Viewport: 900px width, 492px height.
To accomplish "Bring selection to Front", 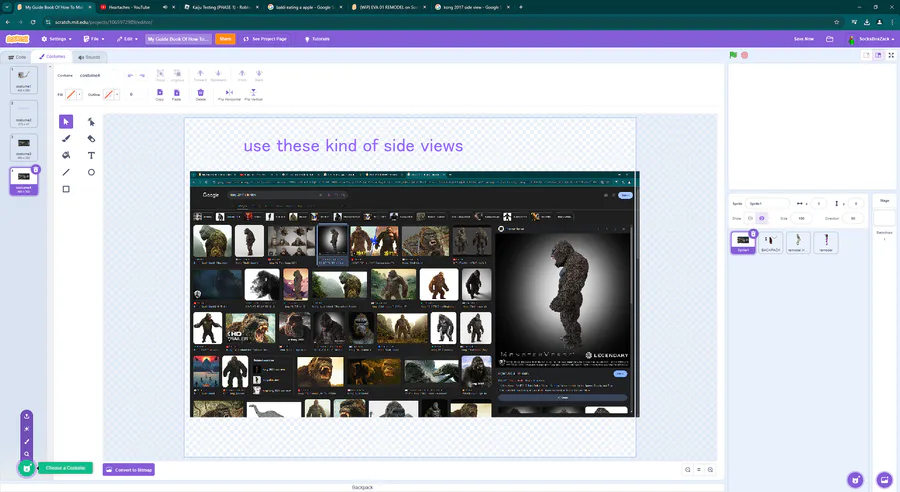I will coord(242,75).
